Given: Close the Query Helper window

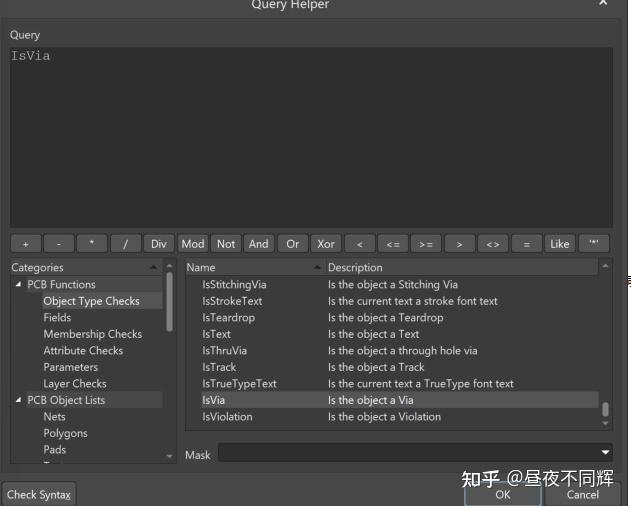Looking at the screenshot, I should click(603, 3).
